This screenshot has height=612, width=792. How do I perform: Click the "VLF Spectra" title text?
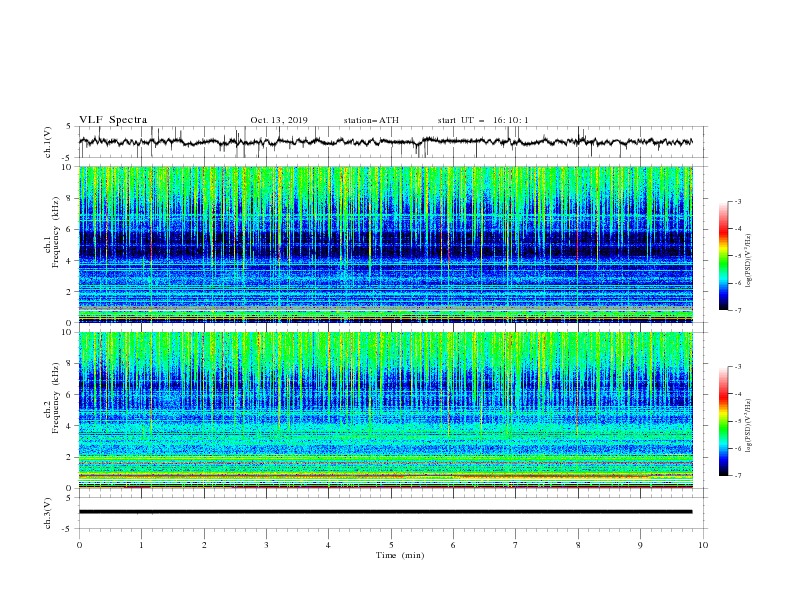(113, 120)
